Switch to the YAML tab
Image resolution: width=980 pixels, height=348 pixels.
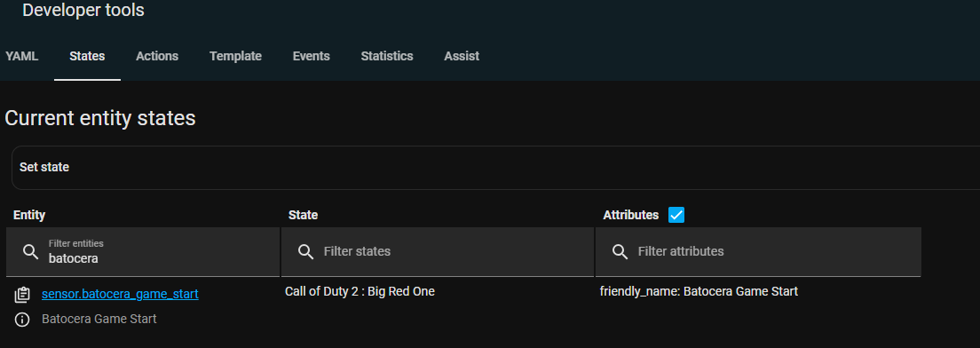[22, 56]
